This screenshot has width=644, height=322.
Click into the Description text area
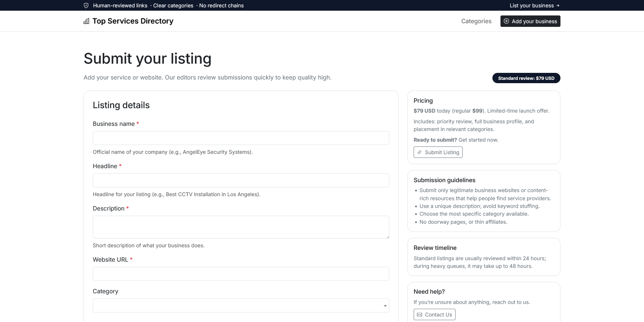[241, 227]
